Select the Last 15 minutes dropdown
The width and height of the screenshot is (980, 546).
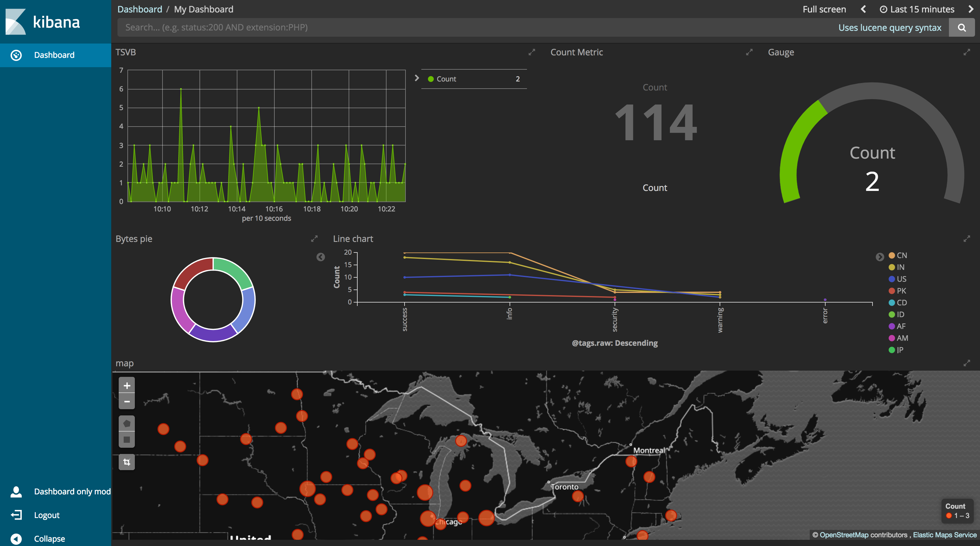pyautogui.click(x=917, y=9)
